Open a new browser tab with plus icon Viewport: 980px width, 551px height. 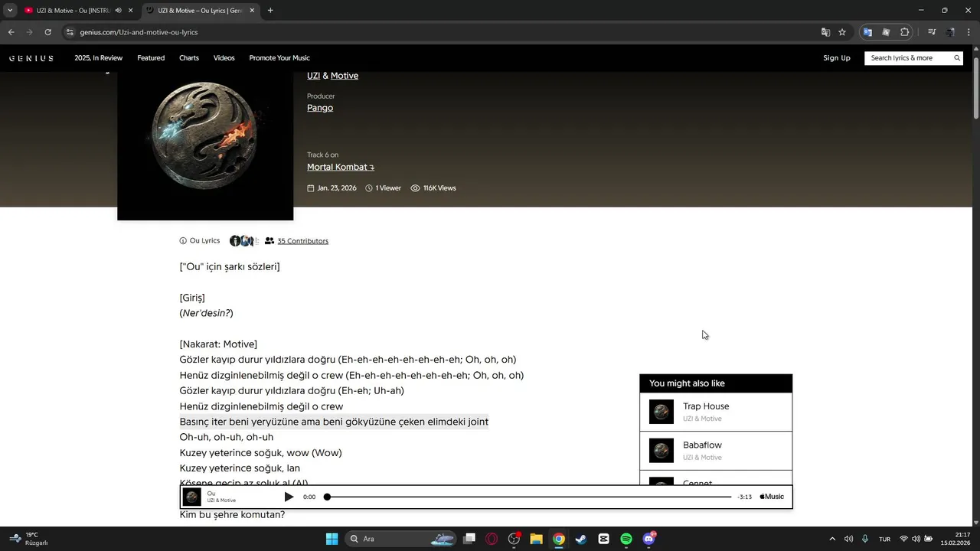pyautogui.click(x=270, y=11)
